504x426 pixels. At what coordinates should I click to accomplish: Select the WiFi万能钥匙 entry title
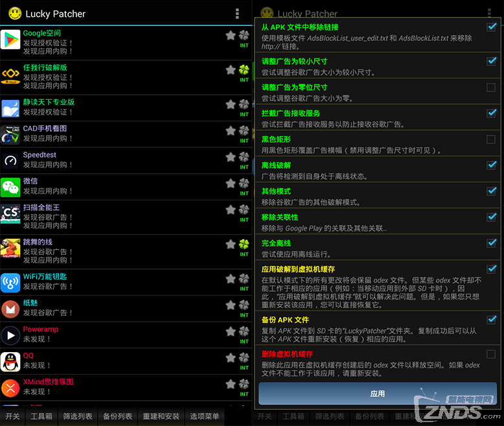coord(45,277)
